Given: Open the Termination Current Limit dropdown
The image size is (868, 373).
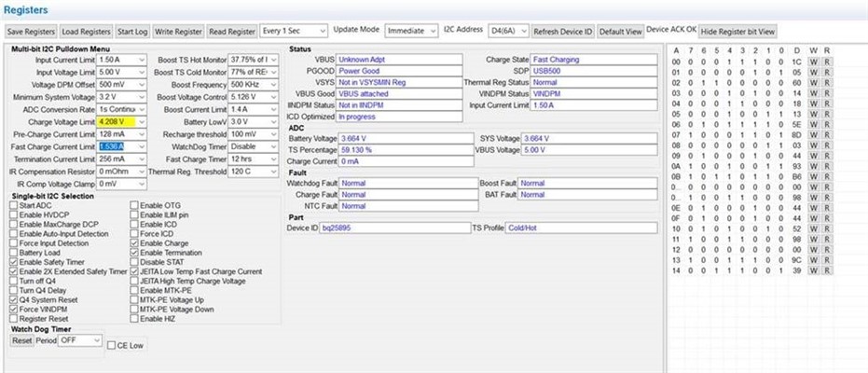Looking at the screenshot, I should [x=121, y=159].
